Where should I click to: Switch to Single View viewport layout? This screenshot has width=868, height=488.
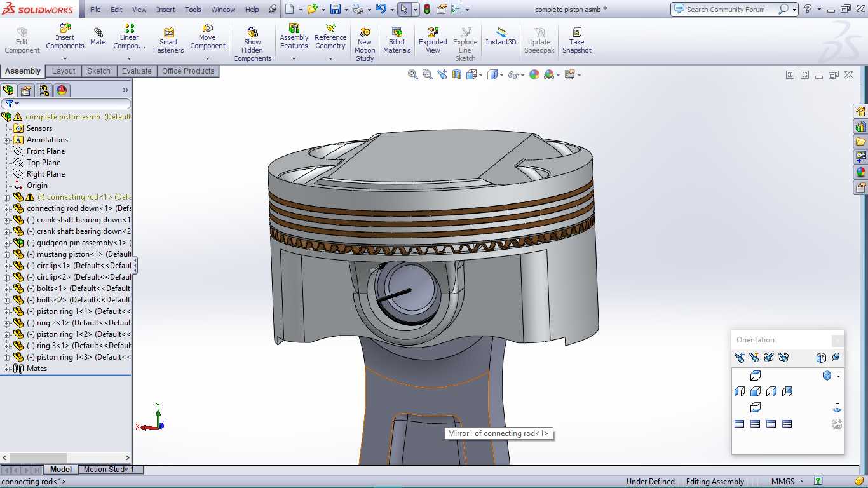[x=740, y=424]
